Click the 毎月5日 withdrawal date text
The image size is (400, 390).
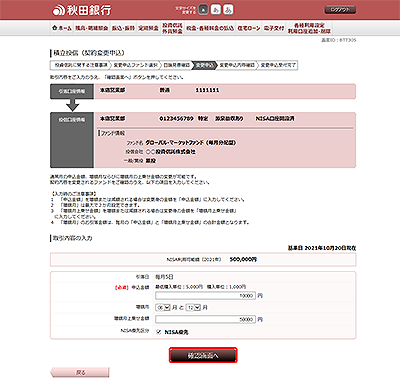164,277
